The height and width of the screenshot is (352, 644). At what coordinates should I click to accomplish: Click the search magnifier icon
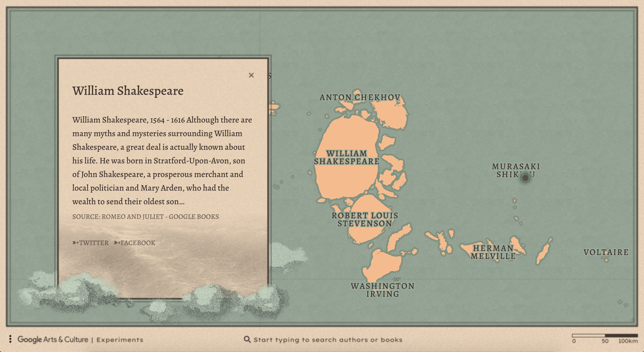[247, 339]
